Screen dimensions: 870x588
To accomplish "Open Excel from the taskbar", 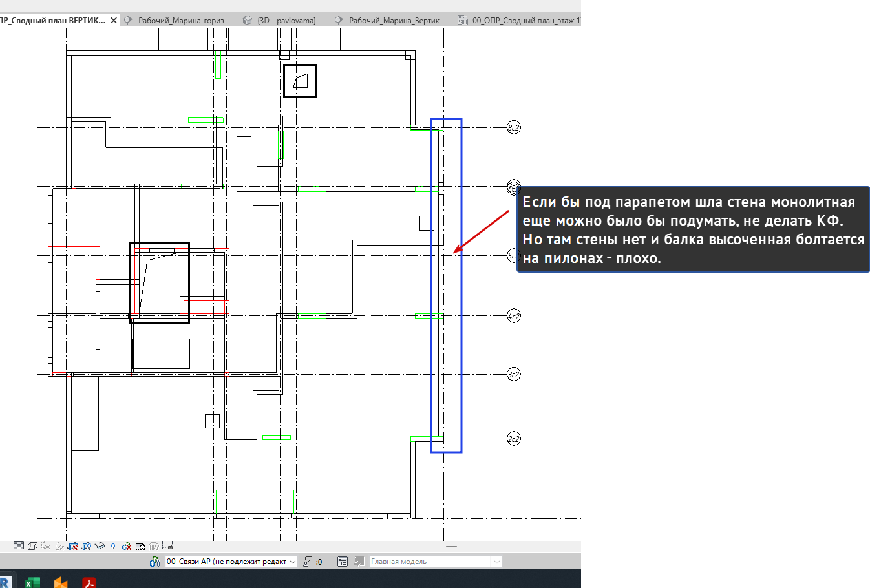I will [32, 582].
